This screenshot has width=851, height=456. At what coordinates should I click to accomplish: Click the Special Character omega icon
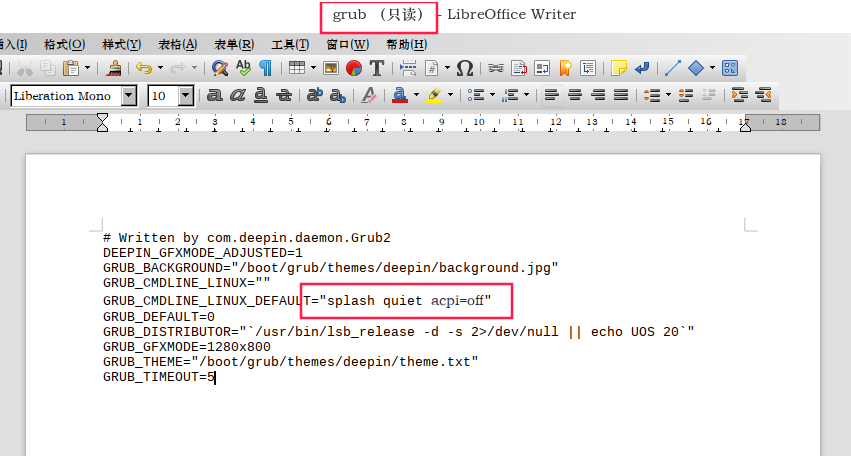click(x=465, y=68)
